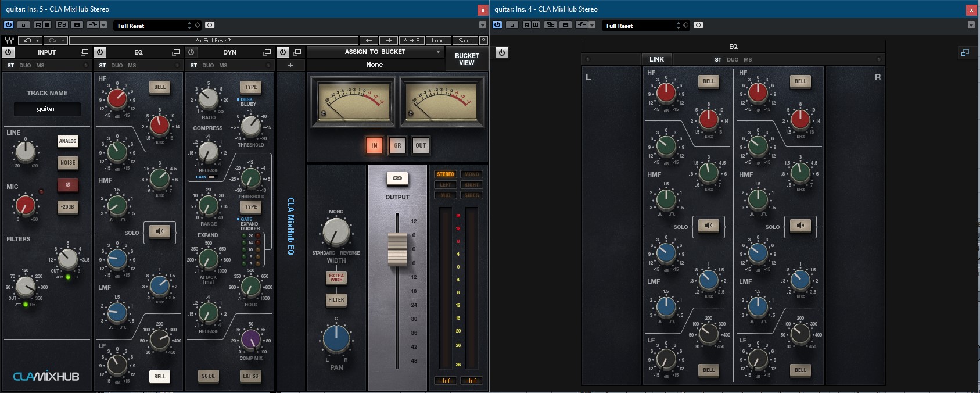Click the camera snapshot icon in left window
980x393 pixels.
210,25
